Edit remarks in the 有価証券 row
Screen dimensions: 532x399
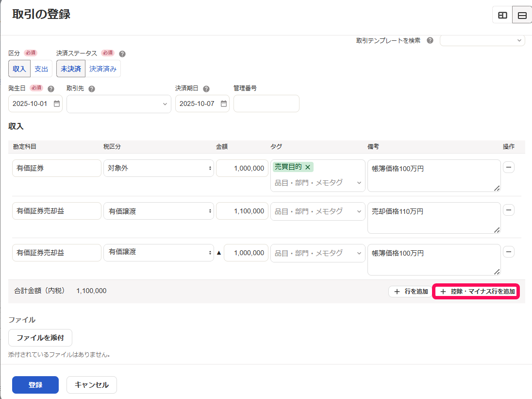tap(434, 175)
